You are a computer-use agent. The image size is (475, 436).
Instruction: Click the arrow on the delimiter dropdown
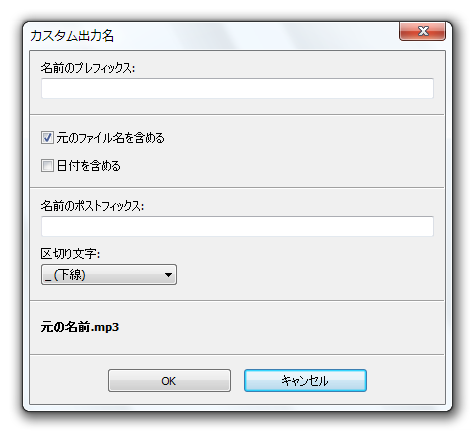click(x=168, y=275)
